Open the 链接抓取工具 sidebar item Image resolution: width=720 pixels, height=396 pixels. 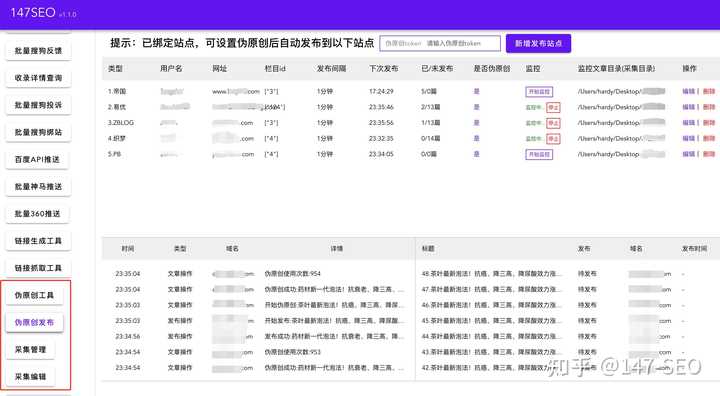[38, 267]
